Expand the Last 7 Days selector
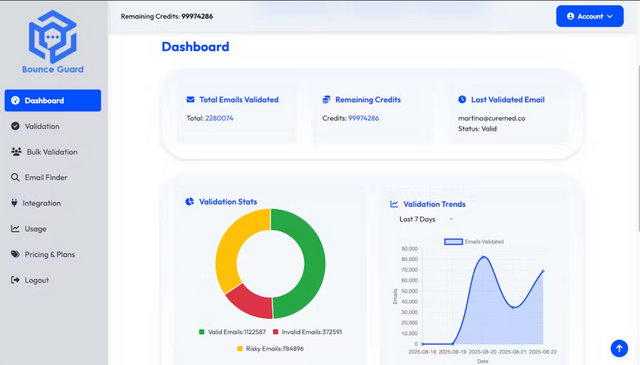Screen dimensions: 640x365 [426, 219]
